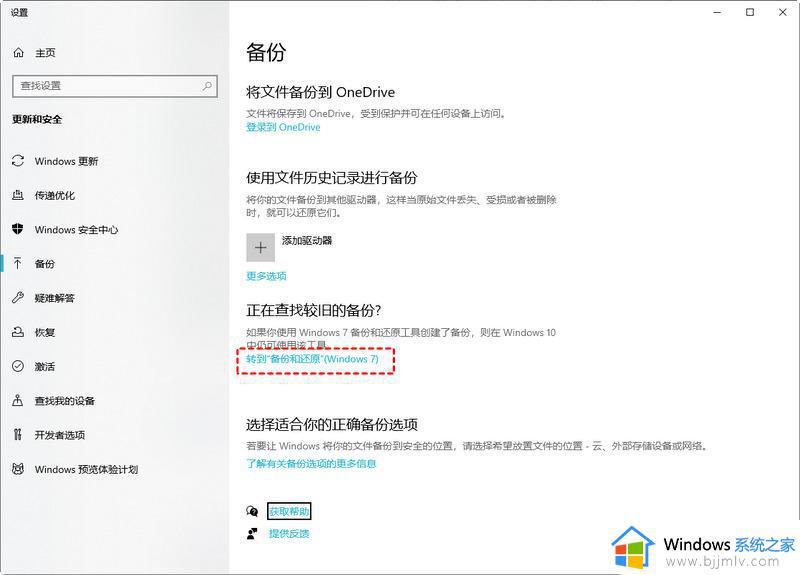The height and width of the screenshot is (575, 800).
Task: Open the 主页 home page
Action: click(x=45, y=53)
